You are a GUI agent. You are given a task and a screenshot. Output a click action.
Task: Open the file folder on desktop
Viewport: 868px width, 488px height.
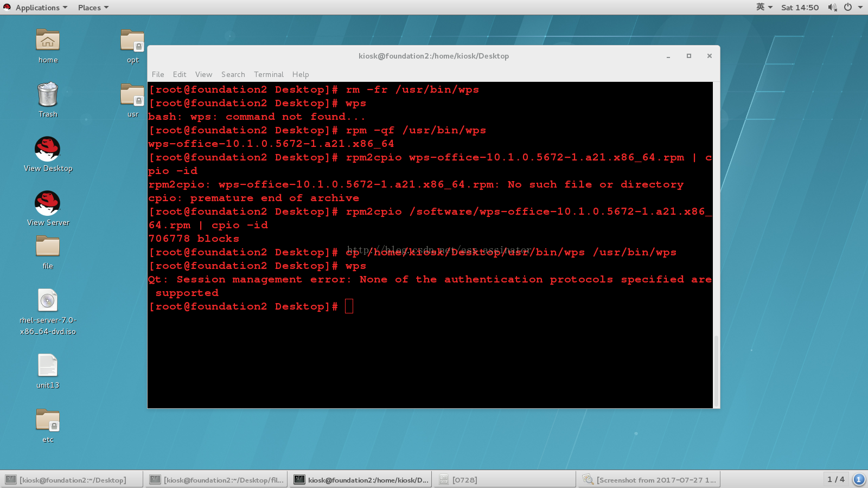point(48,247)
